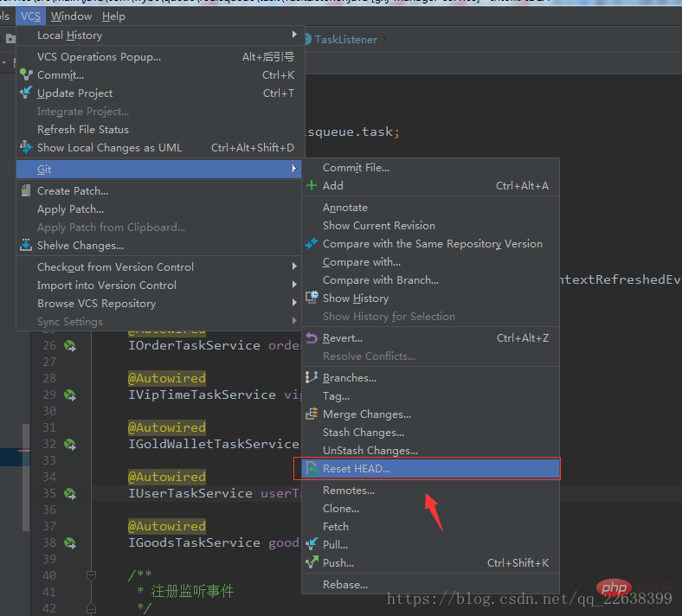Click the green plus Add icon
Viewport: 682px width, 616px height.
coord(312,186)
